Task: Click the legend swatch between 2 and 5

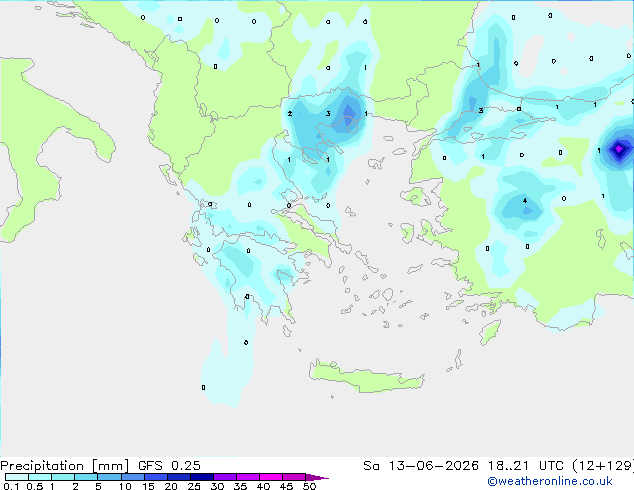Action: click(86, 477)
